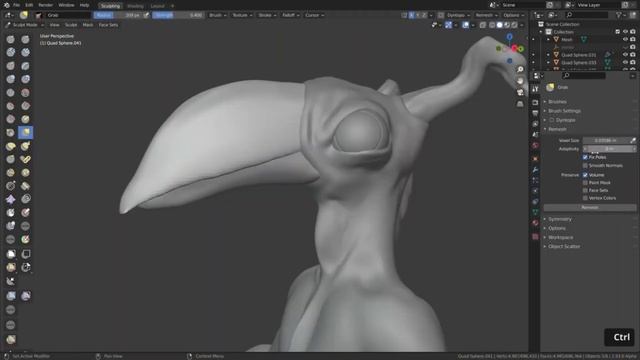
Task: Open the Mask menu in viewport header
Action: pyautogui.click(x=88, y=25)
